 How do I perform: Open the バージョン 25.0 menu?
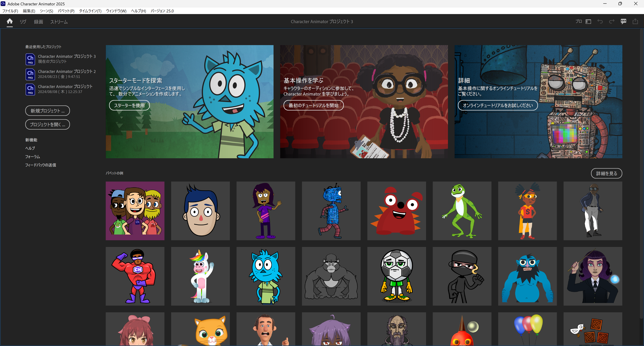pos(162,11)
